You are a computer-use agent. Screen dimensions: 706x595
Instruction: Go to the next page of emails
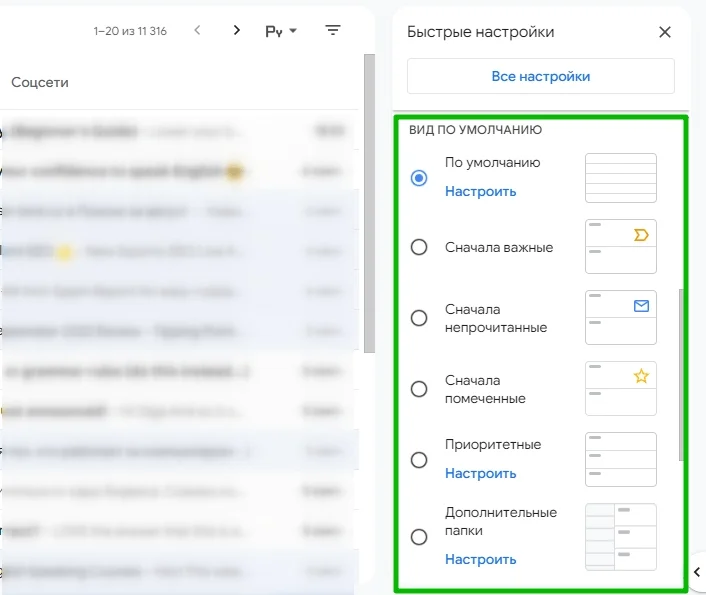click(x=236, y=31)
